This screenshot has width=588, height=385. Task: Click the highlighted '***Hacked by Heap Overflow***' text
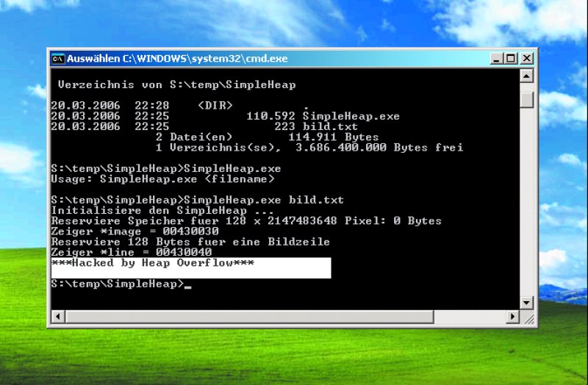click(x=153, y=263)
